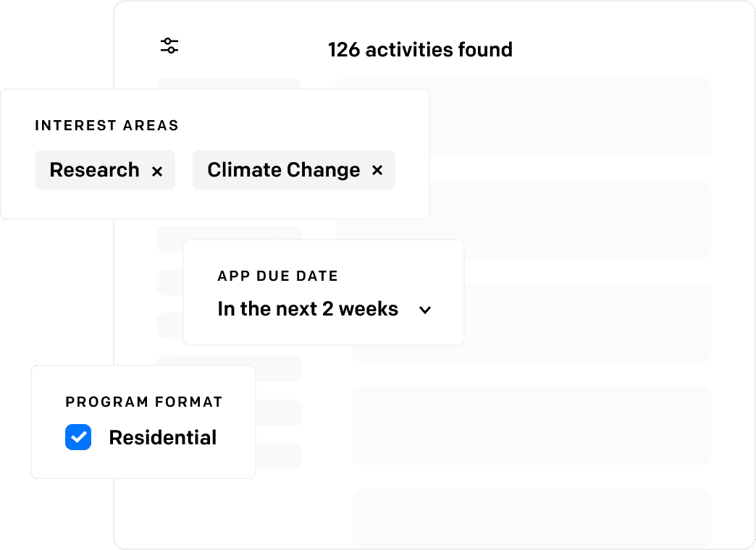Select the lowest filter placeholder beside Residential panel
The width and height of the screenshot is (756, 550).
tap(279, 456)
